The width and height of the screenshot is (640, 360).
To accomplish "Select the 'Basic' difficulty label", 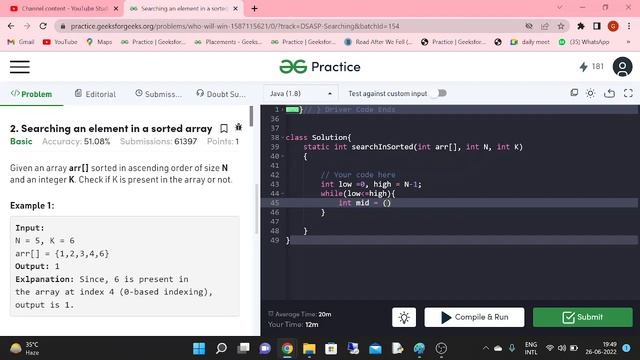I will [21, 141].
